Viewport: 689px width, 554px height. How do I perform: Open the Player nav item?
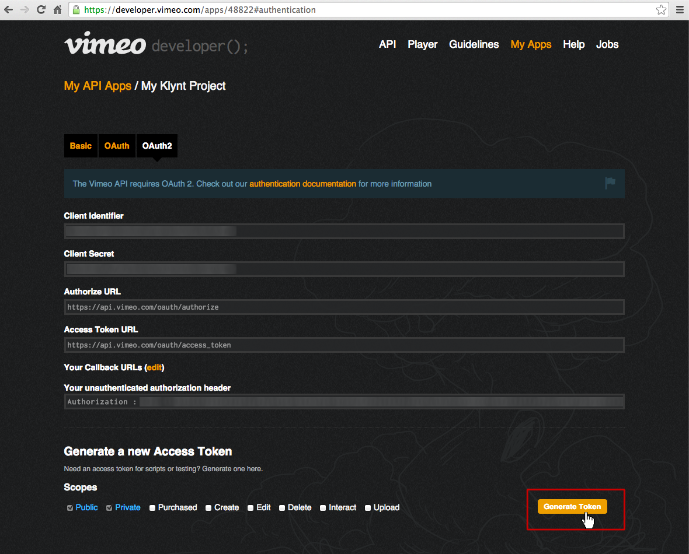click(422, 44)
